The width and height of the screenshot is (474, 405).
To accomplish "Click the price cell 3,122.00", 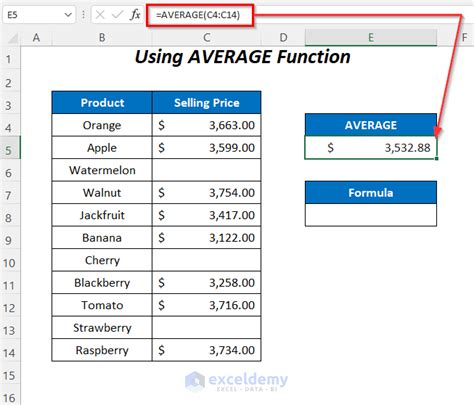I will (207, 238).
